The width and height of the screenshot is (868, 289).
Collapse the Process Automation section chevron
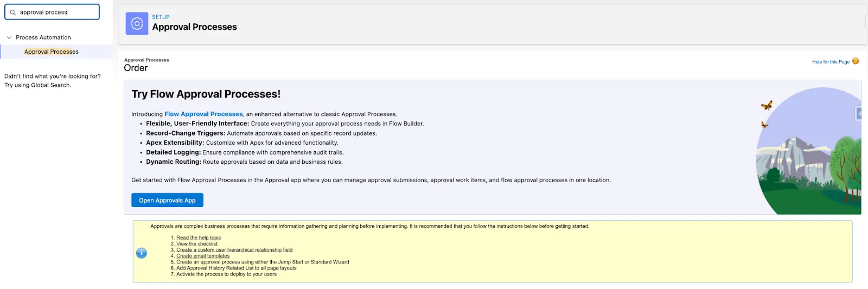[9, 37]
